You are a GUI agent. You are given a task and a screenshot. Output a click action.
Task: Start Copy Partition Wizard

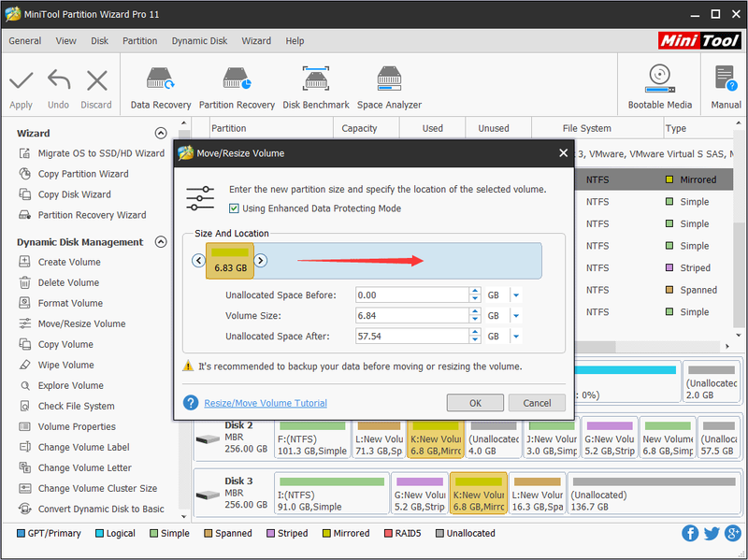74,174
